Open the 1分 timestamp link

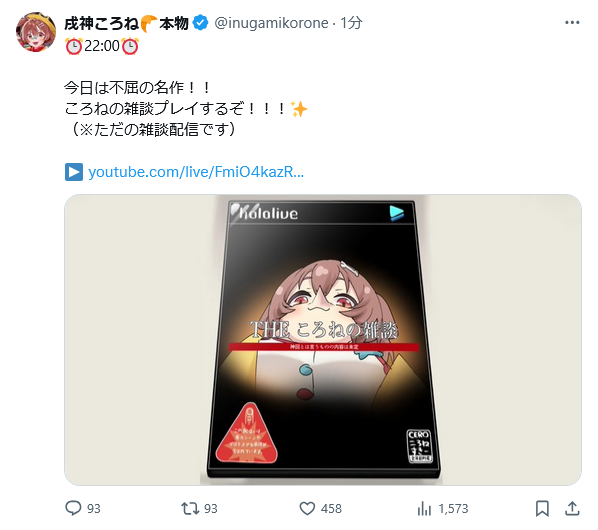pos(351,23)
